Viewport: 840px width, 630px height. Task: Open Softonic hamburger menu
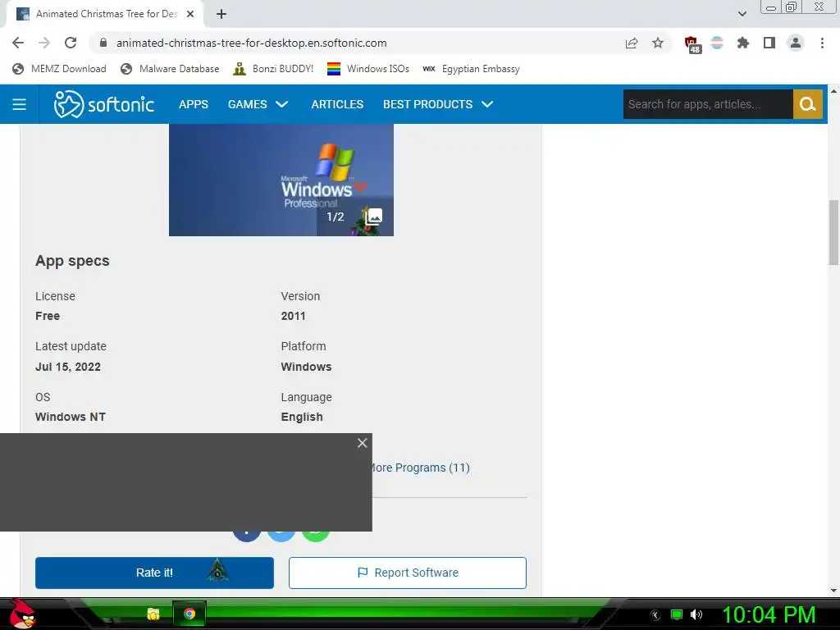pyautogui.click(x=20, y=104)
